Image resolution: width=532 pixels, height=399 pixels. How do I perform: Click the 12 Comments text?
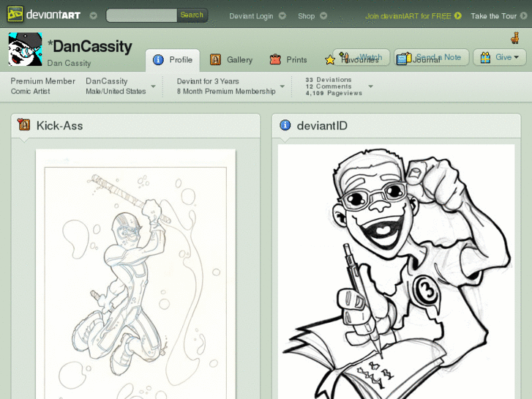coord(329,86)
